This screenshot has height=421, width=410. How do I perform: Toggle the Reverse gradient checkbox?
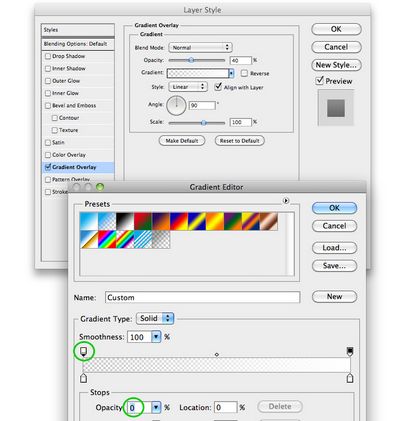244,73
